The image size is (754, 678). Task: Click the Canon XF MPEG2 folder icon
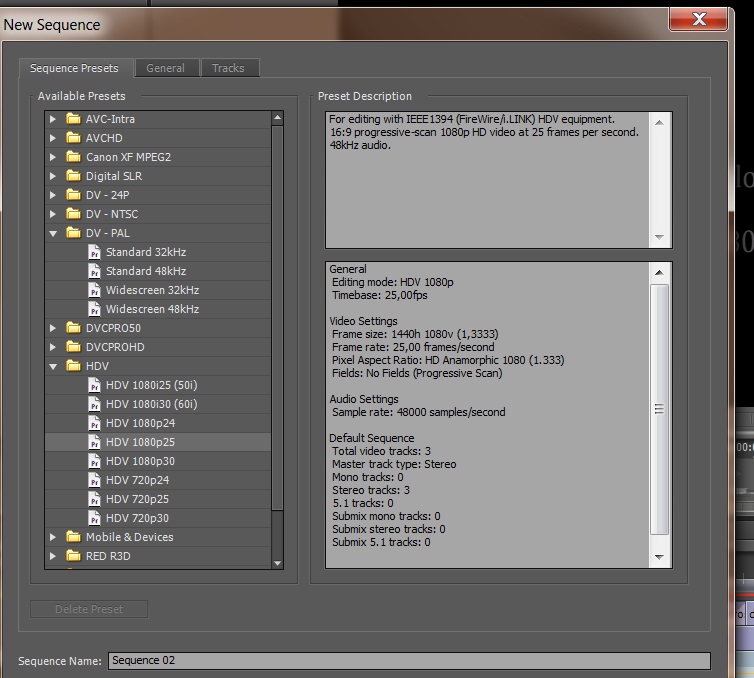click(74, 156)
